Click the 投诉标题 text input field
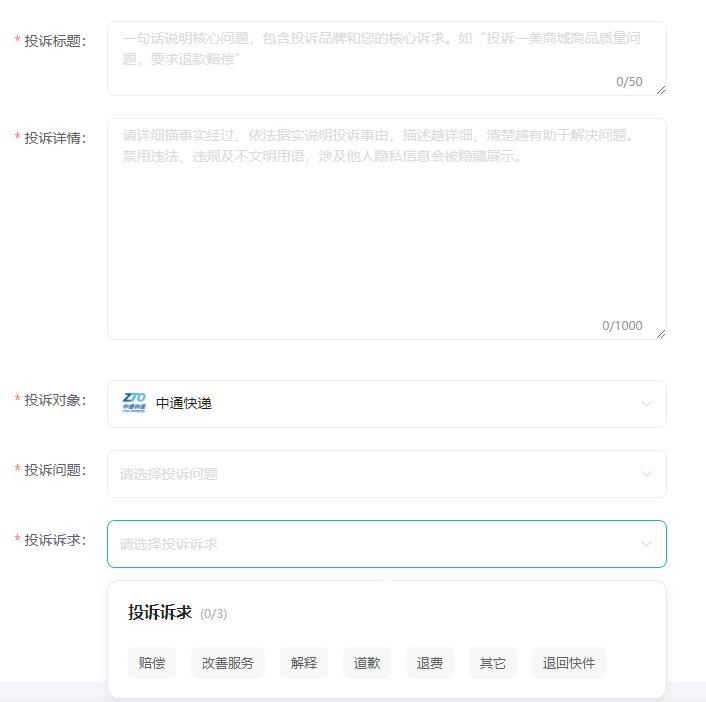This screenshot has height=702, width=706. coord(386,59)
